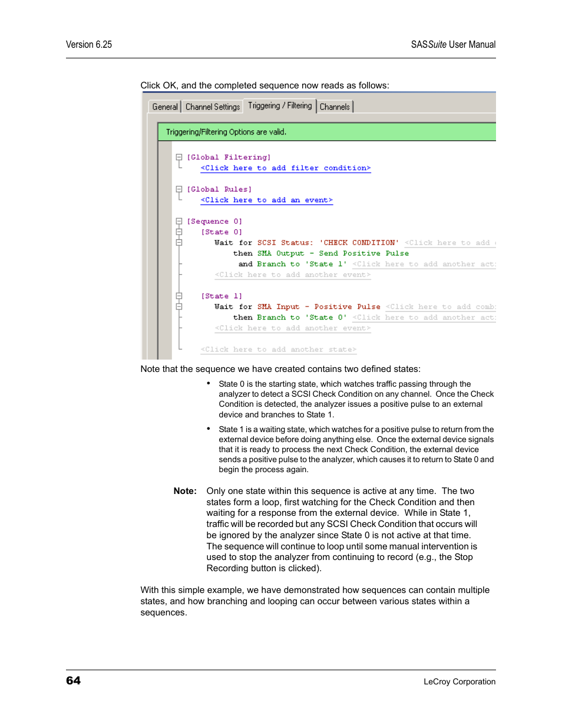Edit Branch to 'State 1' action

[x=302, y=264]
